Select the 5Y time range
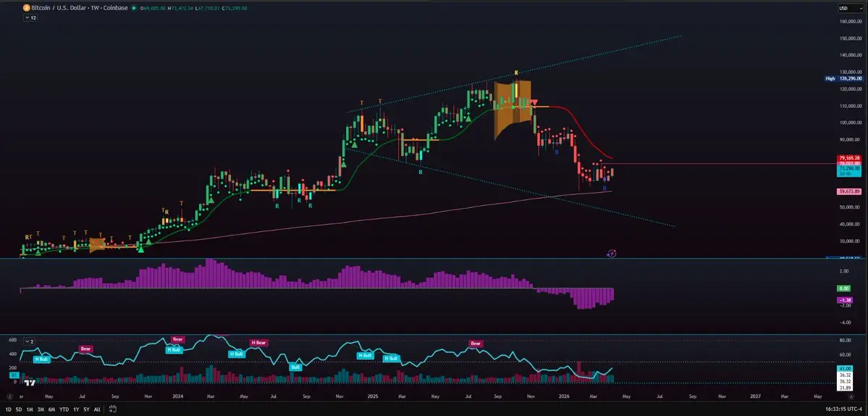The image size is (868, 416). (86, 409)
